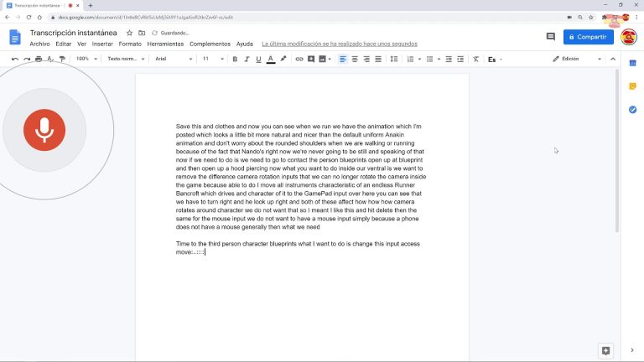Decrease the paragraph indent
The image size is (644, 362).
(x=449, y=59)
